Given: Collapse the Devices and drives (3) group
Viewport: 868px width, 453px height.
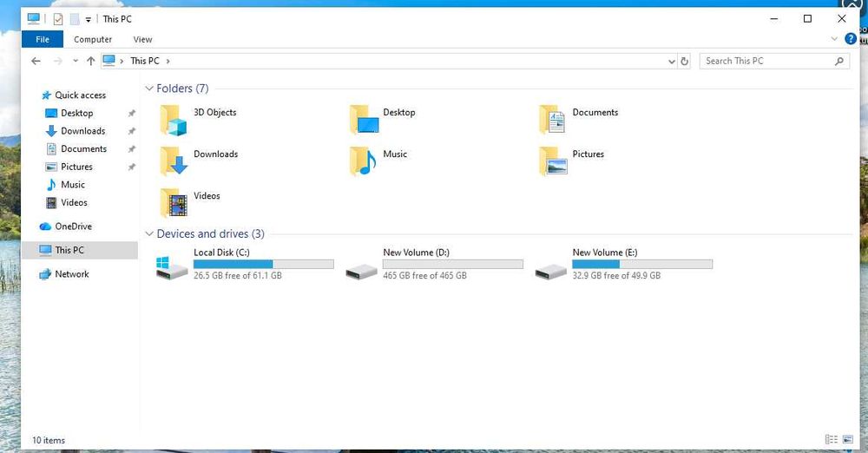Looking at the screenshot, I should (x=149, y=233).
